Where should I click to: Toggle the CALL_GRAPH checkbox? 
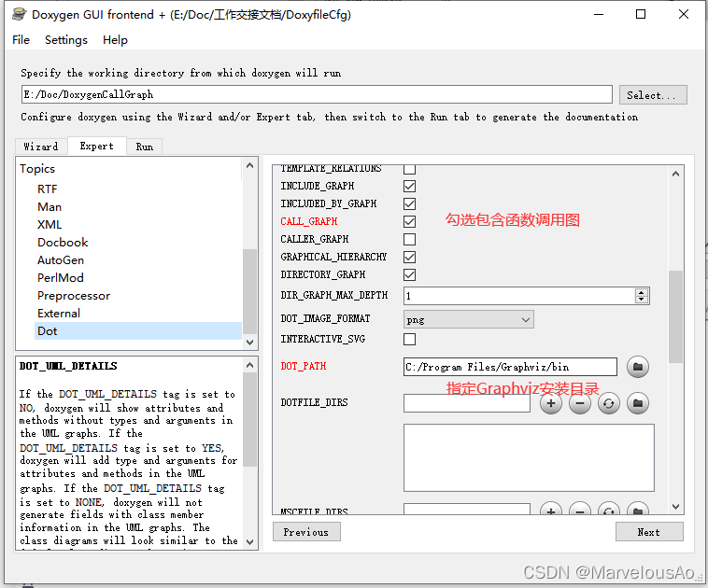[x=409, y=221]
